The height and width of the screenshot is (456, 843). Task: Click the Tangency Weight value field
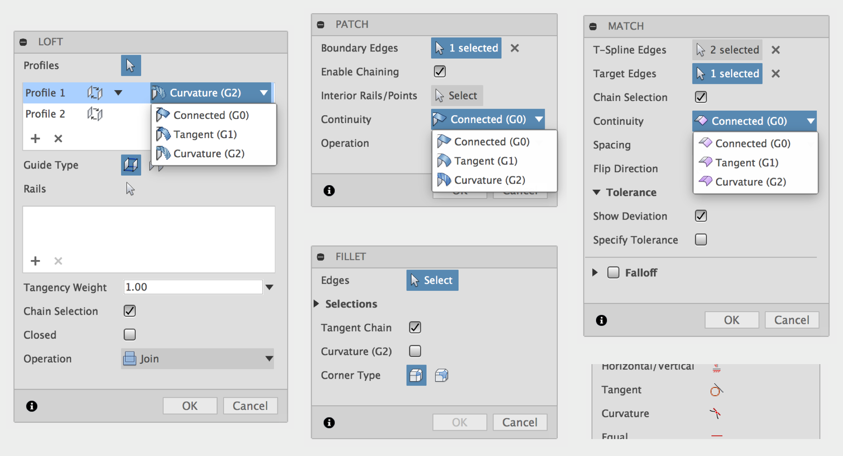point(192,287)
